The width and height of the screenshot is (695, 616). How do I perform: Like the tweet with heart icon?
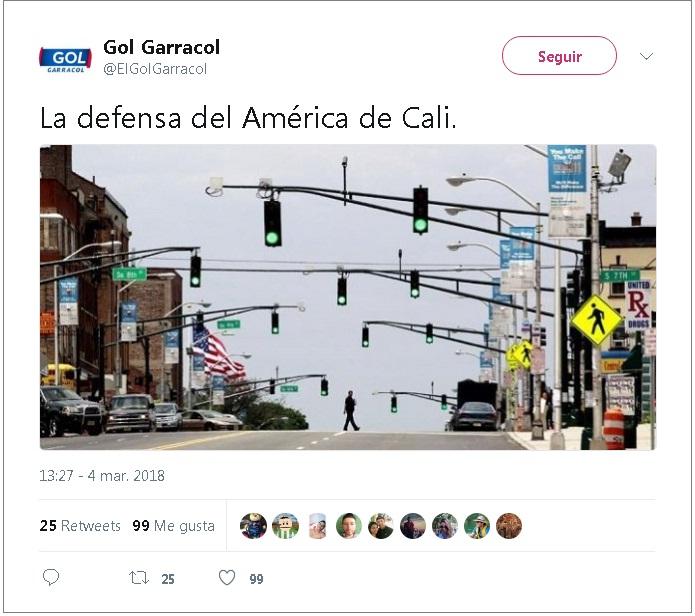[227, 577]
